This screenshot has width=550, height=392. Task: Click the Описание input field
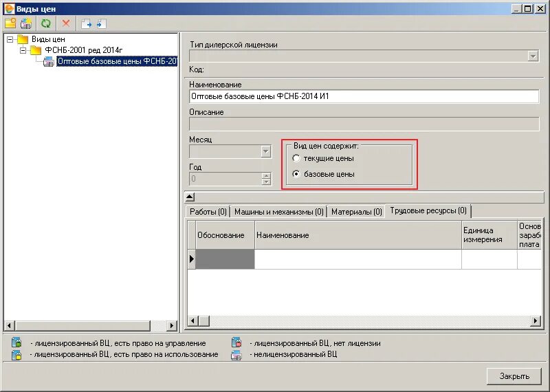[x=364, y=124]
